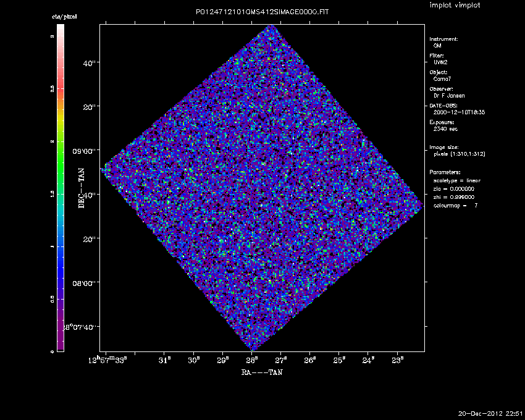525x420 pixels.
Task: Click the scaletype = linear parameter
Action: pos(457,180)
